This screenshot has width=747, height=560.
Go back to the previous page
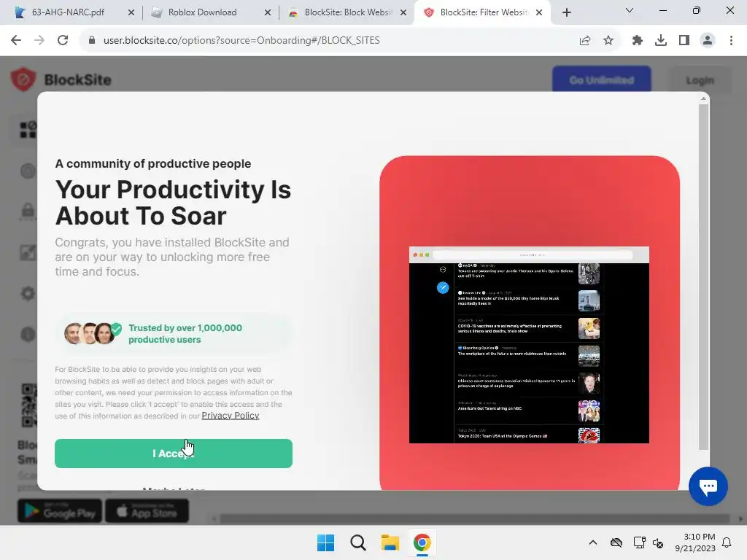click(16, 41)
